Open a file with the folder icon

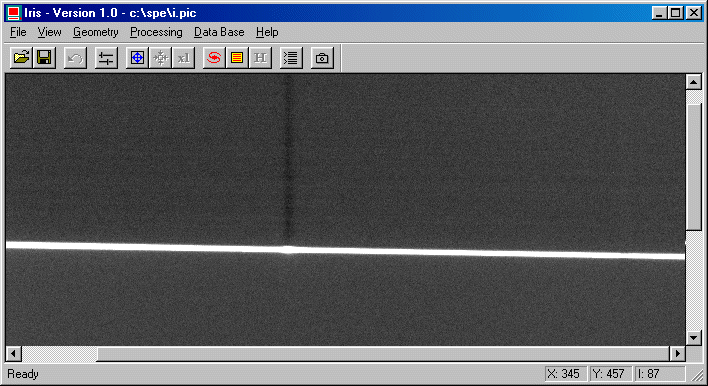(x=21, y=58)
